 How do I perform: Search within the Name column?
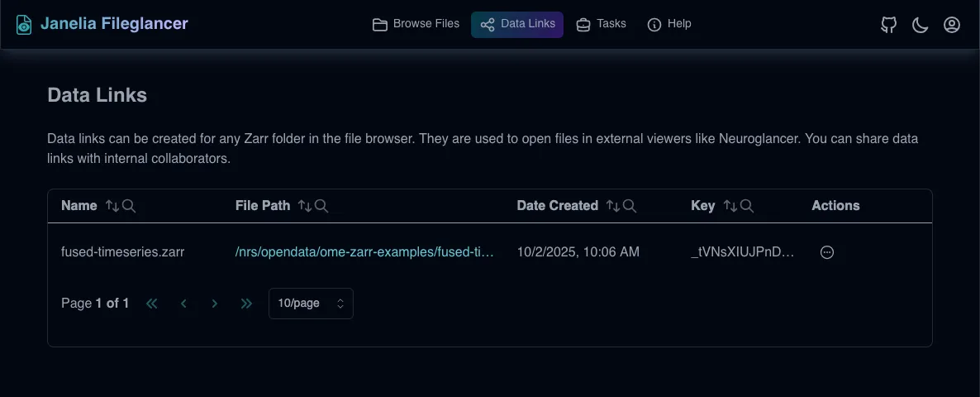tap(129, 206)
